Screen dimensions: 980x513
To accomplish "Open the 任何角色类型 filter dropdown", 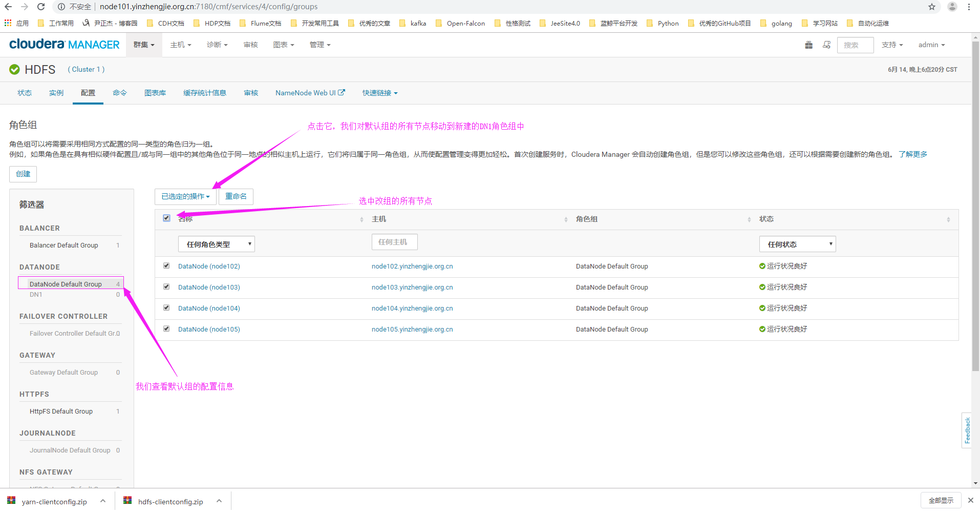I will pyautogui.click(x=217, y=244).
